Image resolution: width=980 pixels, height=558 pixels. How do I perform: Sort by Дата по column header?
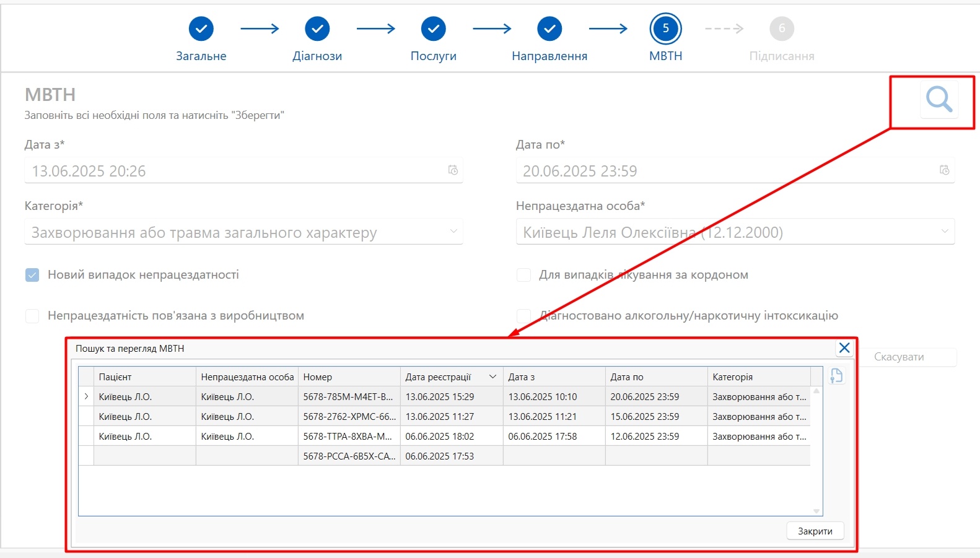coord(656,377)
